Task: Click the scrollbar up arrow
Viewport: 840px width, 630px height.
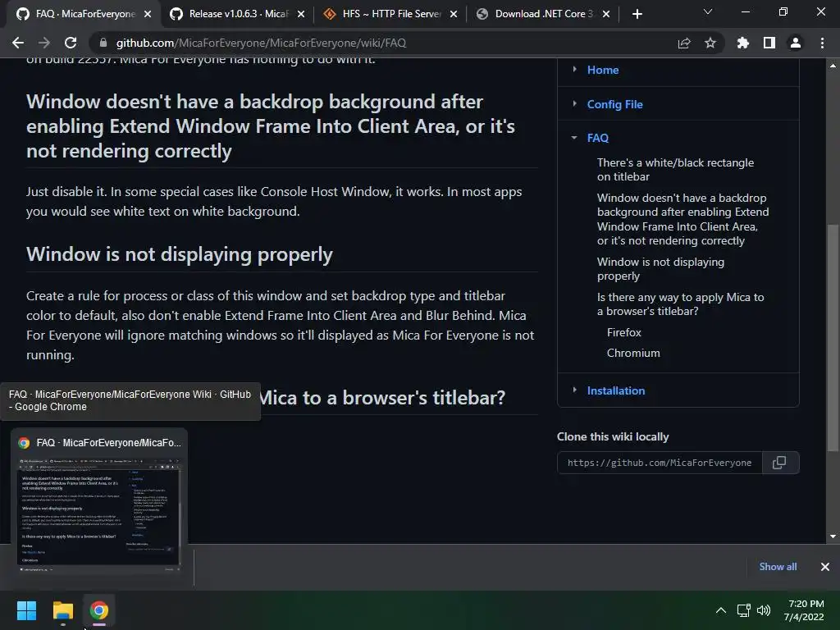Action: point(833,66)
